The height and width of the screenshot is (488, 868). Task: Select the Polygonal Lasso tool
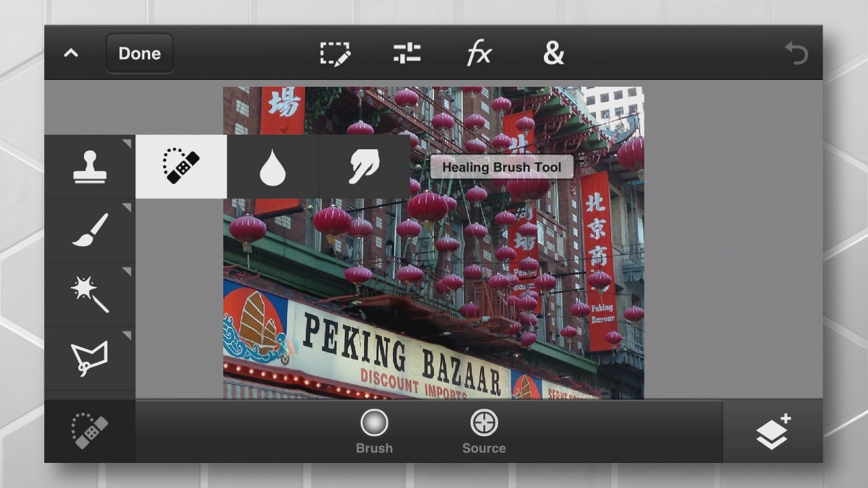(90, 359)
